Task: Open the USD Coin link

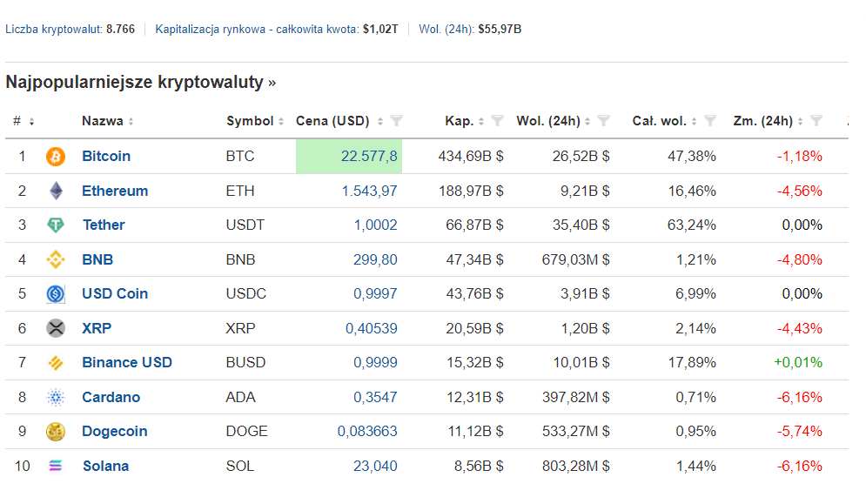Action: 115,293
